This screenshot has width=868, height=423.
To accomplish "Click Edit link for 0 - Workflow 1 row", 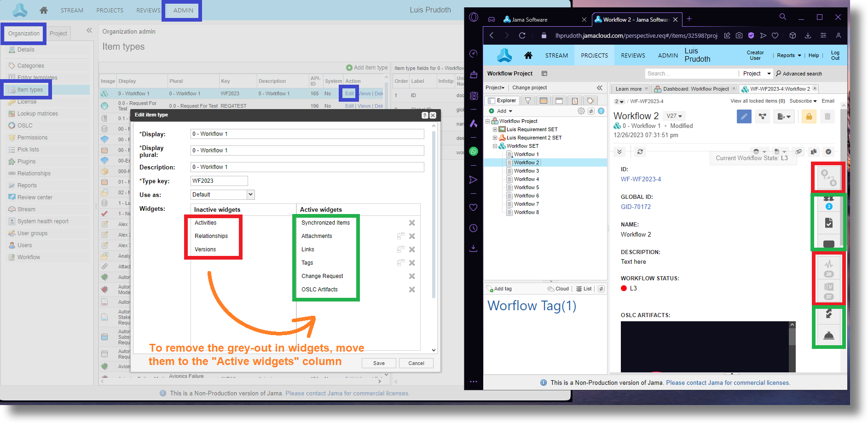I will [349, 93].
